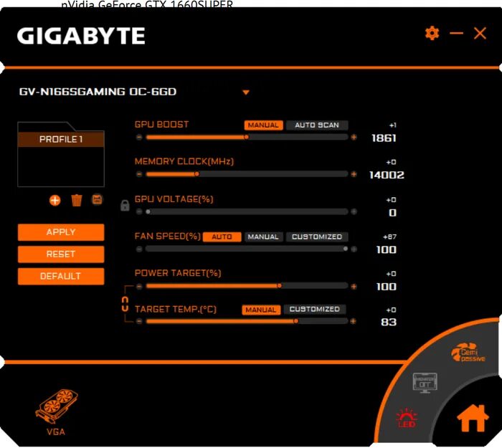Viewport: 502px width, 448px height.
Task: Increase Memory Clock with plus icon
Action: point(354,174)
